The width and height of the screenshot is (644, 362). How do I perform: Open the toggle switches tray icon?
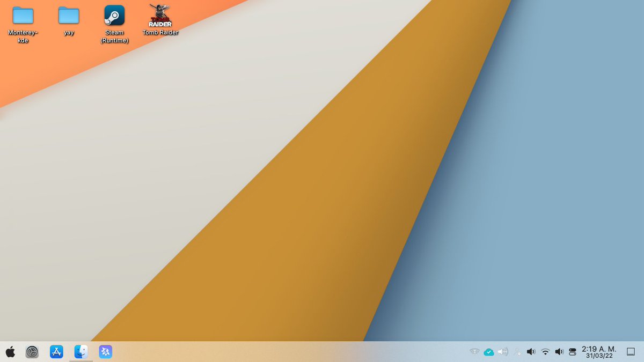click(x=573, y=352)
